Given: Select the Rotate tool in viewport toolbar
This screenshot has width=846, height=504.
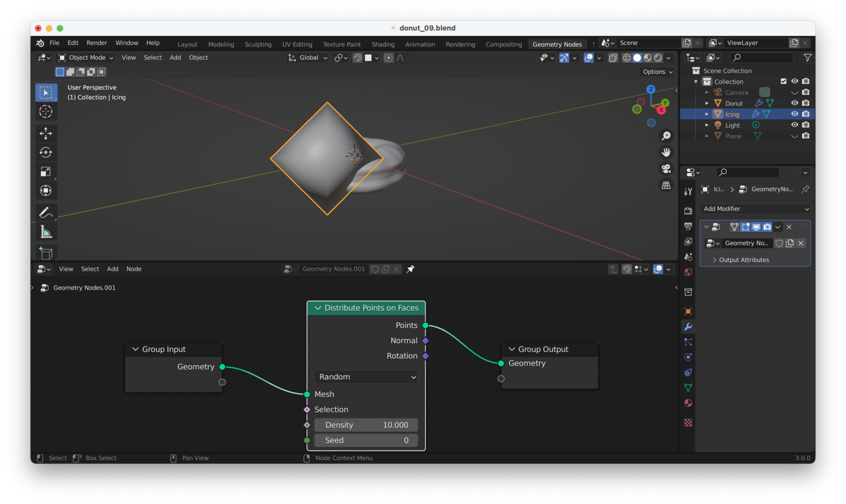Looking at the screenshot, I should point(46,153).
